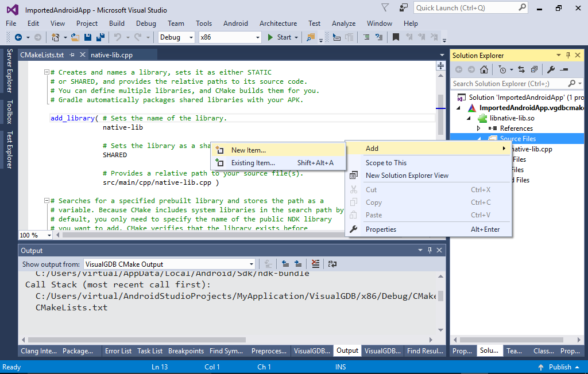
Task: Click the Undo arrow icon
Action: [x=118, y=37]
